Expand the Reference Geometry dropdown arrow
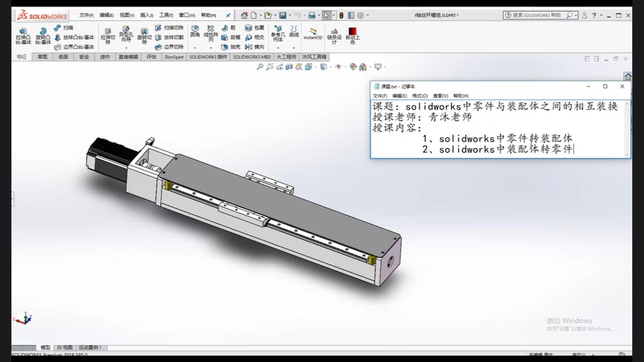The image size is (644, 362). tap(278, 48)
